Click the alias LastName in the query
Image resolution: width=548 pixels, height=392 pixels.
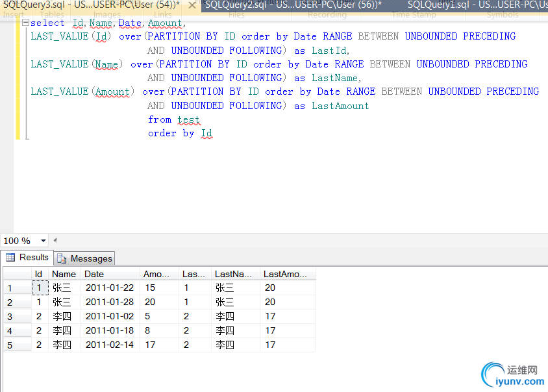point(335,78)
